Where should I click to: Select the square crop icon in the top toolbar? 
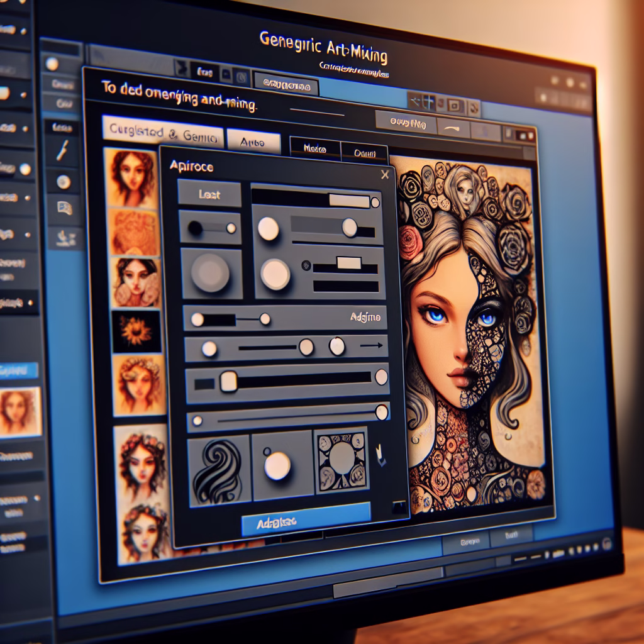tap(455, 105)
